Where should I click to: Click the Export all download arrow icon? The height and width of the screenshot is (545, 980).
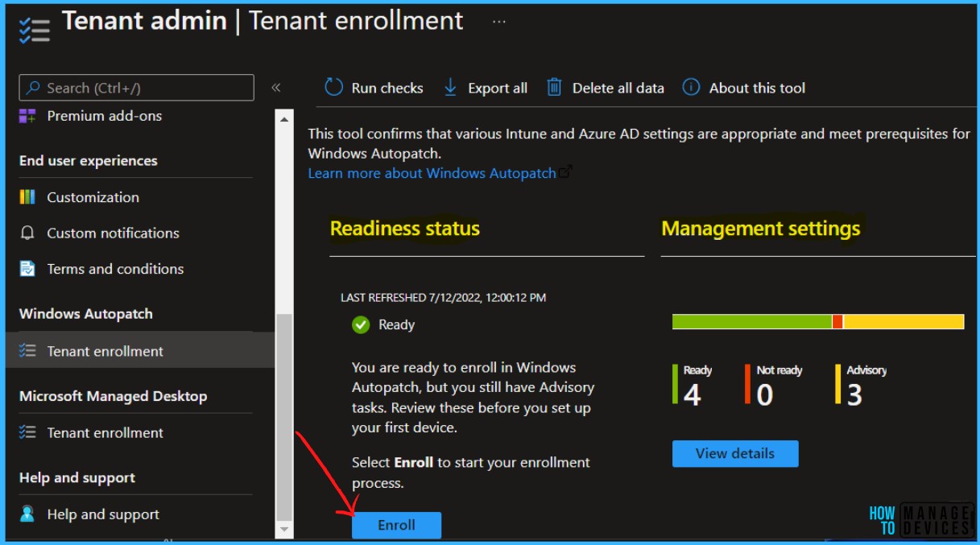pyautogui.click(x=450, y=88)
